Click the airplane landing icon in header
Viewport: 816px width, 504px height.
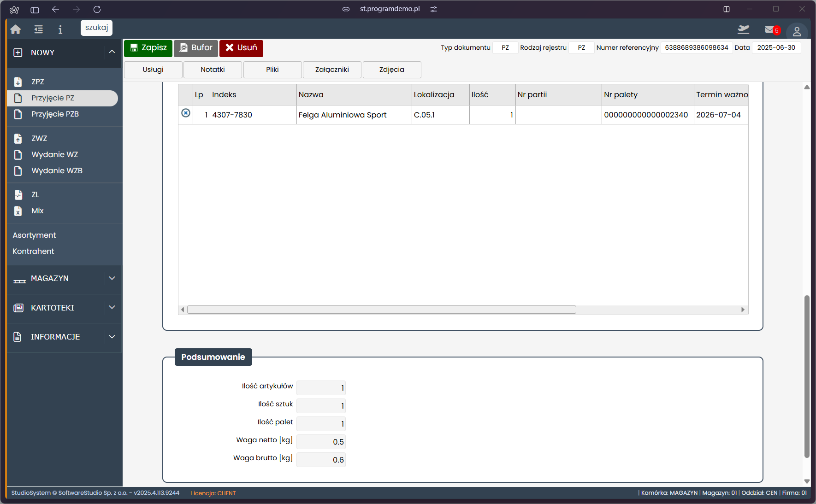point(743,29)
